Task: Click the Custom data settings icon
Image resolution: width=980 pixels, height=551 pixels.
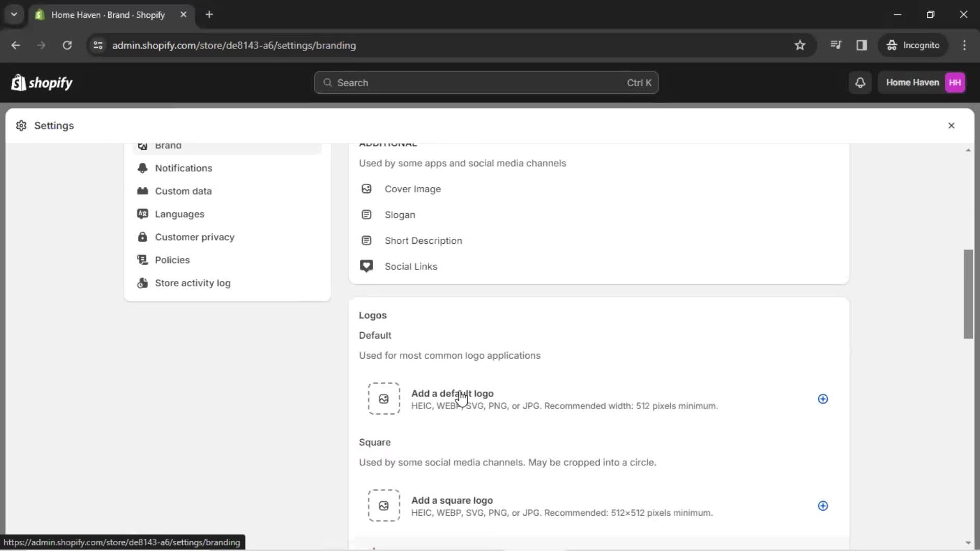Action: point(141,191)
